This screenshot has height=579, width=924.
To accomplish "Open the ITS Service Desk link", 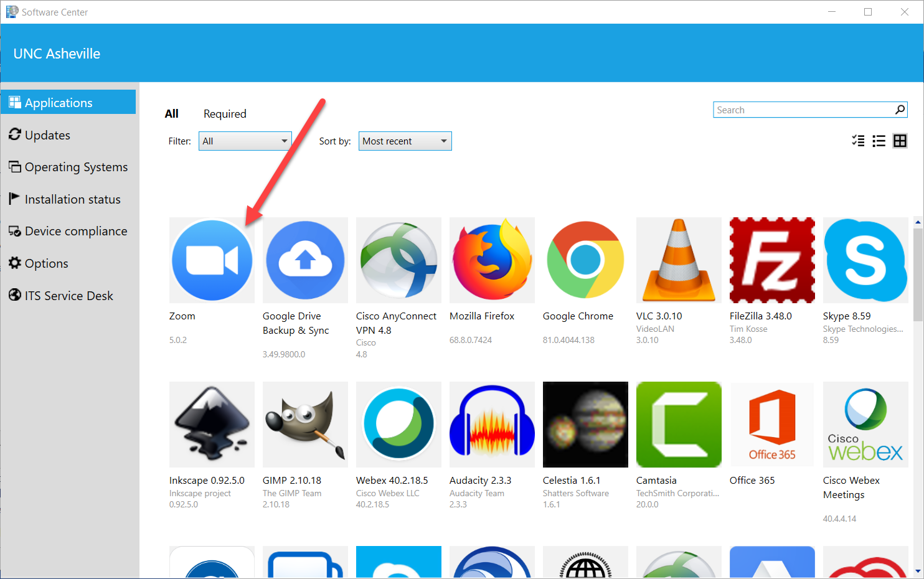I will pyautogui.click(x=68, y=296).
